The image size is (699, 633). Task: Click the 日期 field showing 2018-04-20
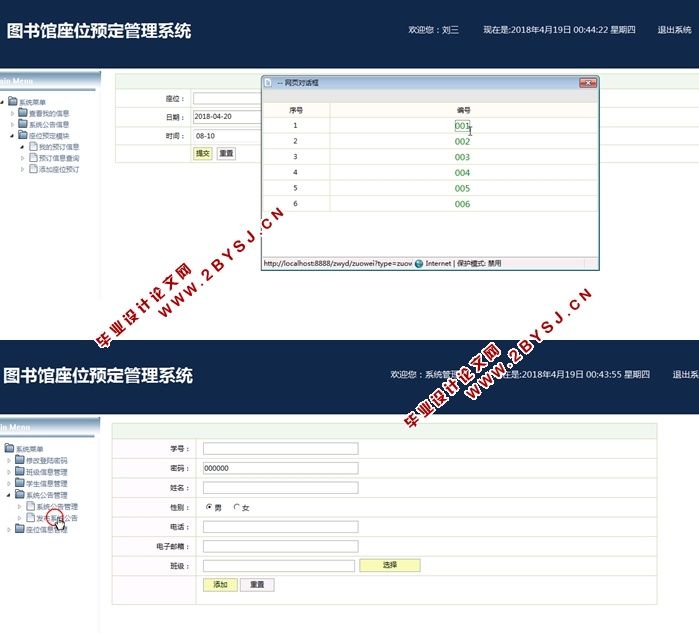(x=227, y=117)
